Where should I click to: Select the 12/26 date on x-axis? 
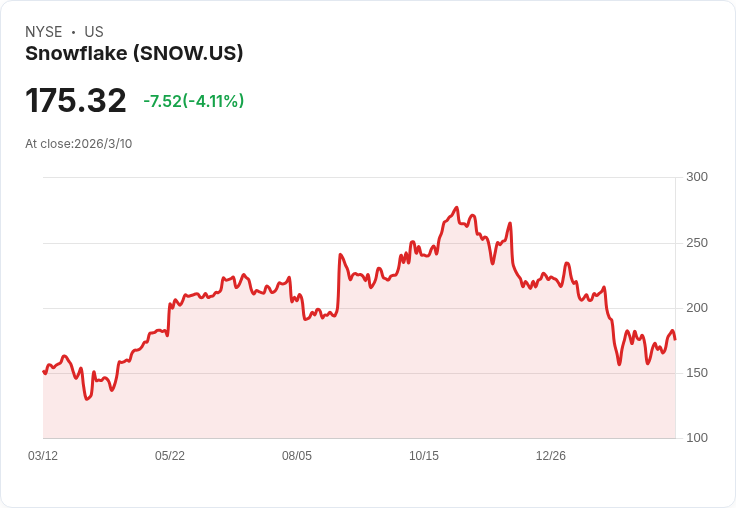[551, 456]
